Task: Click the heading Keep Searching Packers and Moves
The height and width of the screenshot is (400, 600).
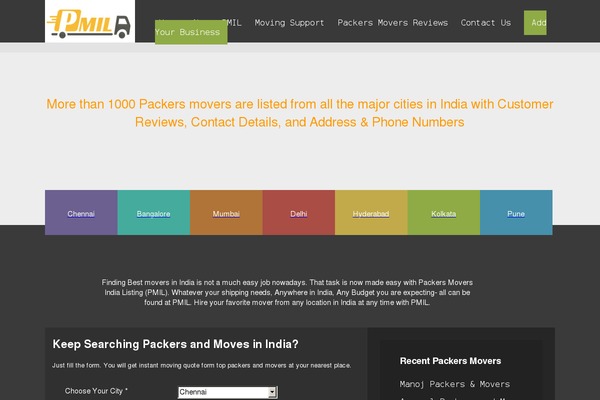Action: click(x=176, y=344)
